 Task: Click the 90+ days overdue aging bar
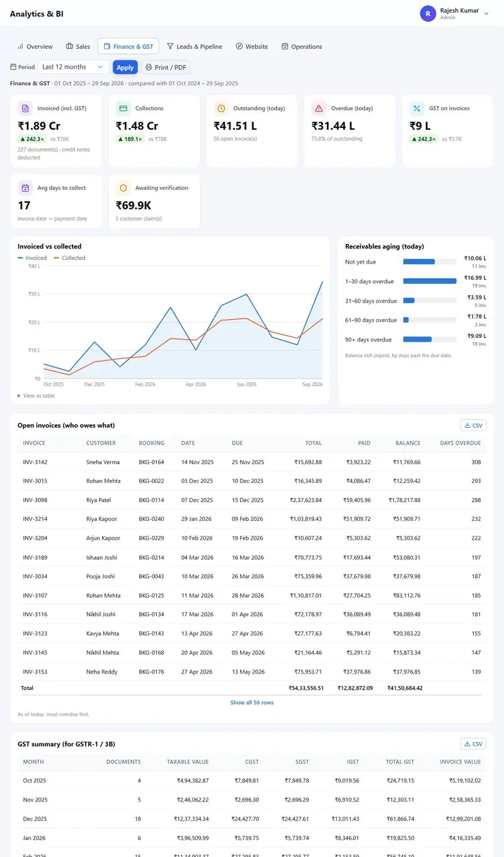(x=430, y=339)
